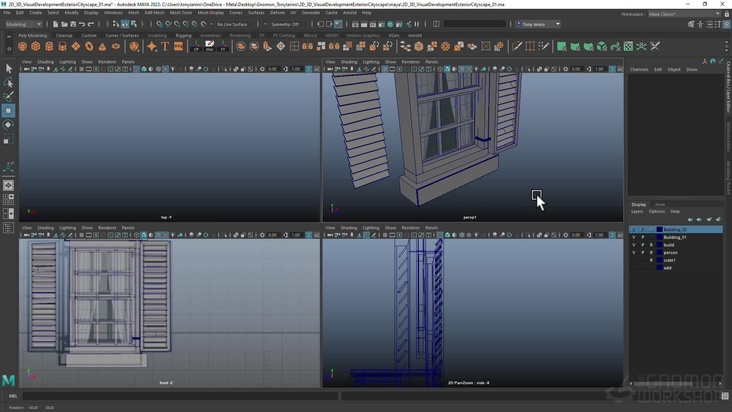Viewport: 732px width, 412px height.
Task: Click Channels in the Channel Box
Action: click(639, 70)
